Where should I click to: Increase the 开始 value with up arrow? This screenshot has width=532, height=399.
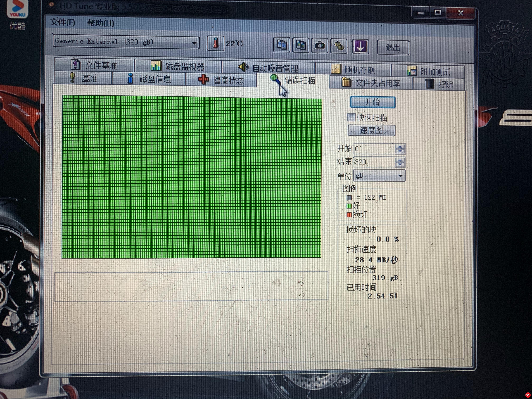point(400,147)
